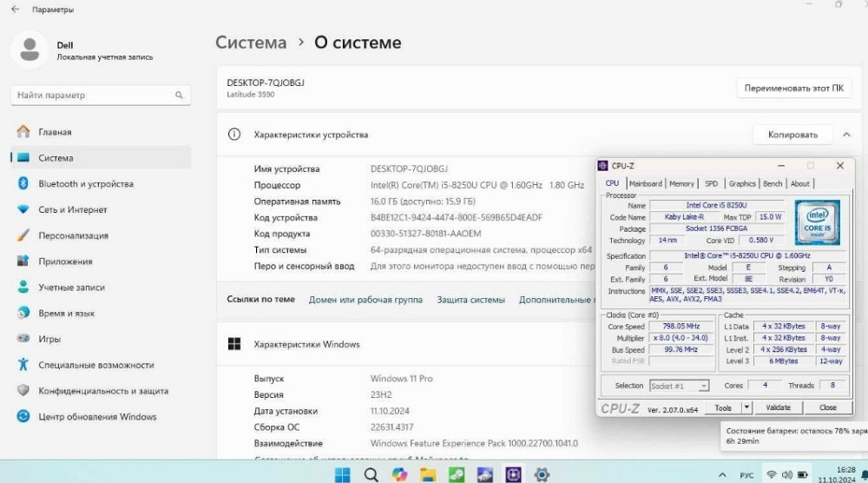
Task: Click the search magnifier in Найти параметр
Action: [179, 96]
